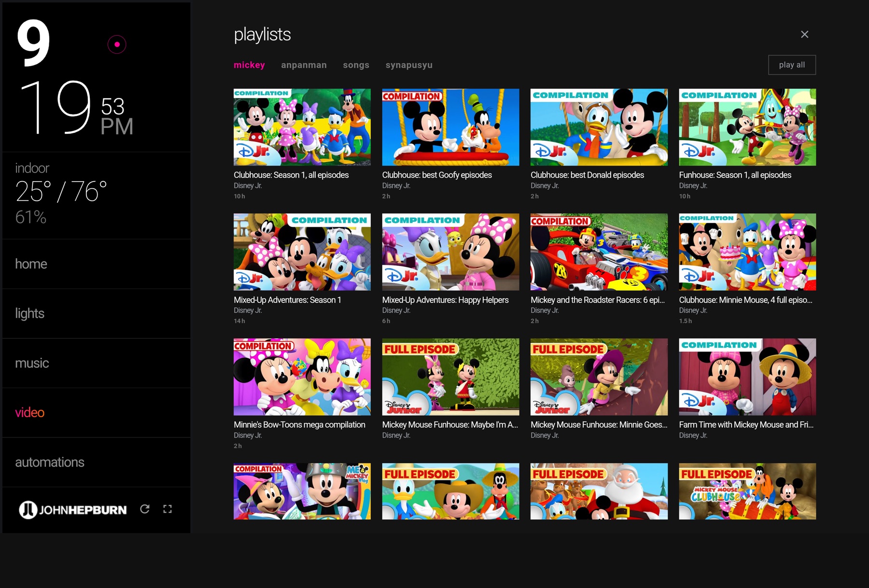Viewport: 869px width, 588px height.
Task: Go to home in sidebar
Action: pos(96,264)
